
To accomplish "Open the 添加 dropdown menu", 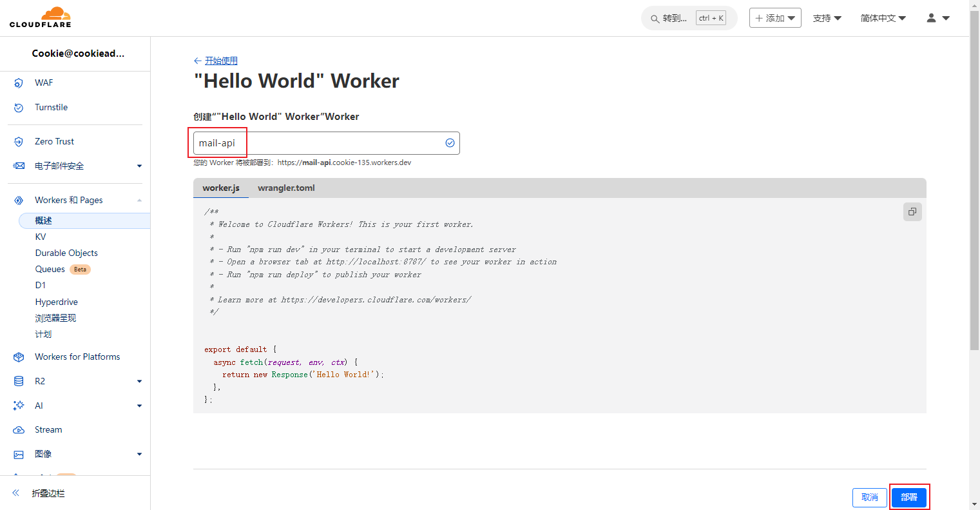I will (775, 18).
